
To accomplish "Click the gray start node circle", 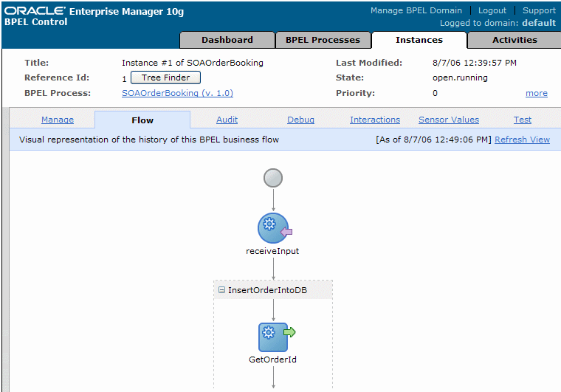I will click(273, 178).
